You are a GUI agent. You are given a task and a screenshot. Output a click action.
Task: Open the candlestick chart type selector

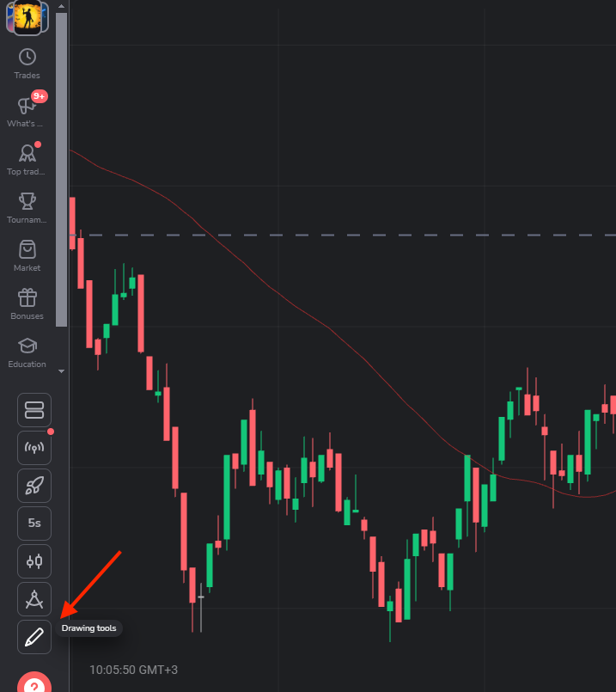[x=34, y=561]
